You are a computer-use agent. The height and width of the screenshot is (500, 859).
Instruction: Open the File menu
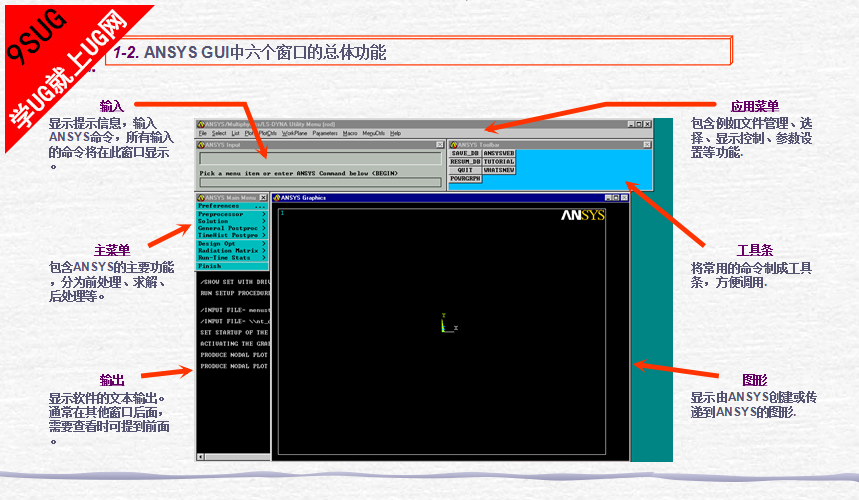(202, 133)
